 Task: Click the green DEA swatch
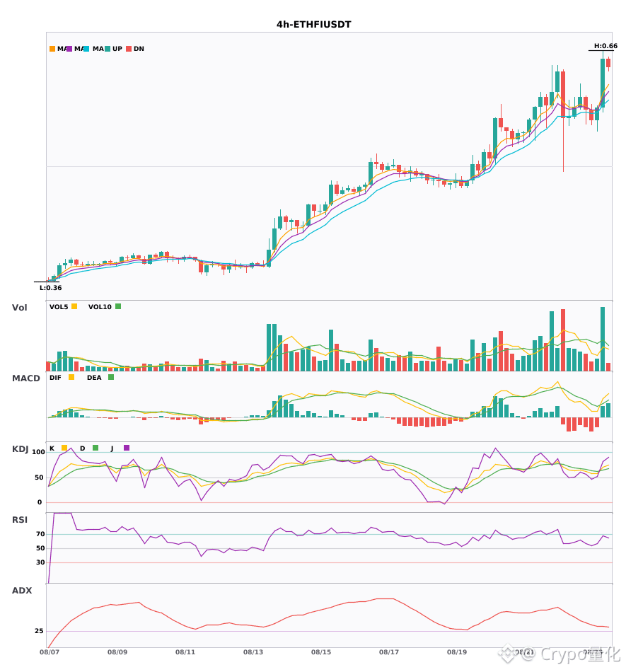pos(111,377)
